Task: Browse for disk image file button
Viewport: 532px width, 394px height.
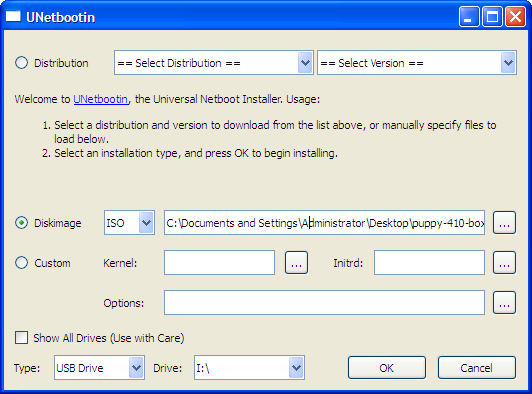Action: pos(504,223)
